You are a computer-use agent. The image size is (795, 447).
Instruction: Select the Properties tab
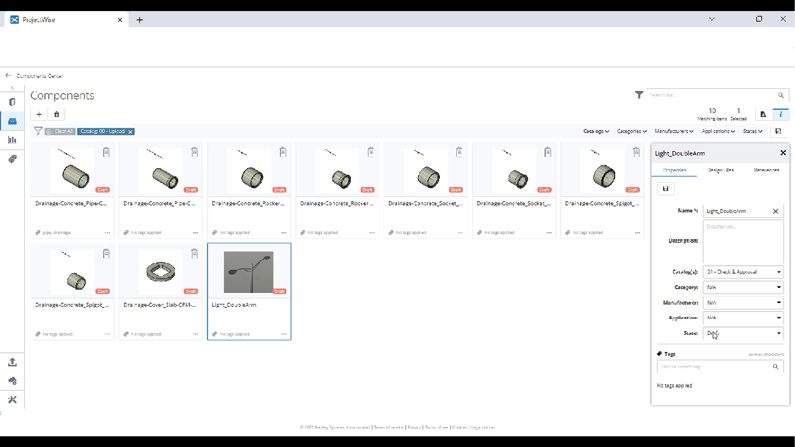point(675,170)
